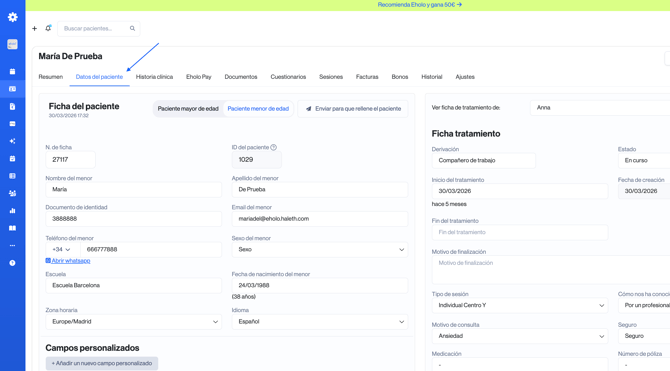
Task: Open the AI sparkle icon in the sidebar
Action: [12, 141]
